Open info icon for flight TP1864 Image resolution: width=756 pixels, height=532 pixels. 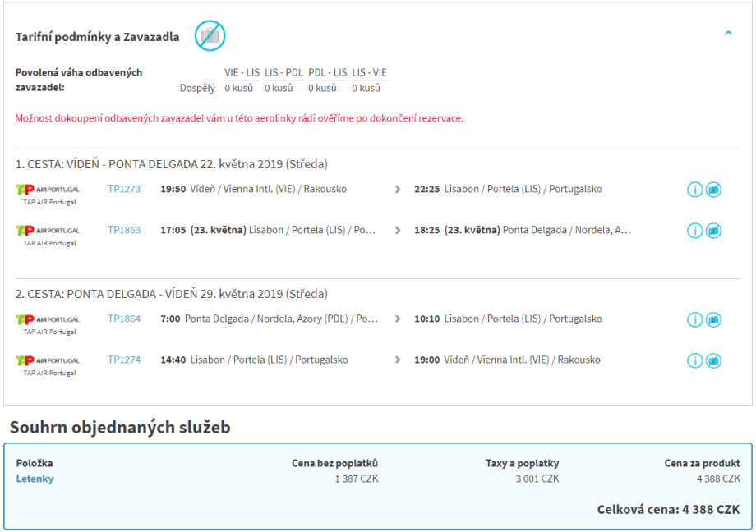point(694,319)
